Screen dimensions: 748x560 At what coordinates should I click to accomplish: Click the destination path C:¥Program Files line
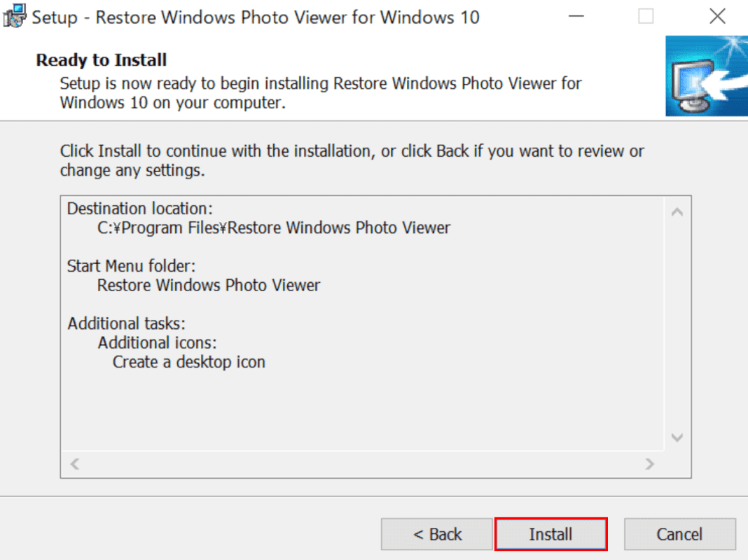274,227
